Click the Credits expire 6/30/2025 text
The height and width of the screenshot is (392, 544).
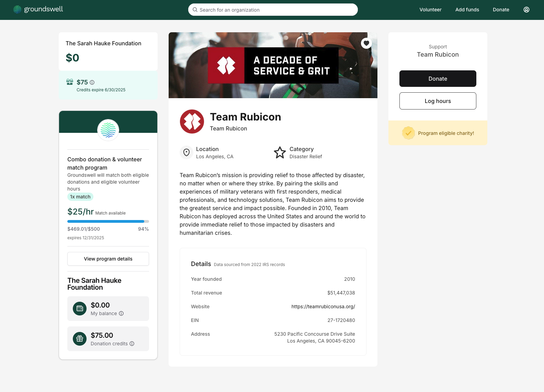click(x=101, y=90)
